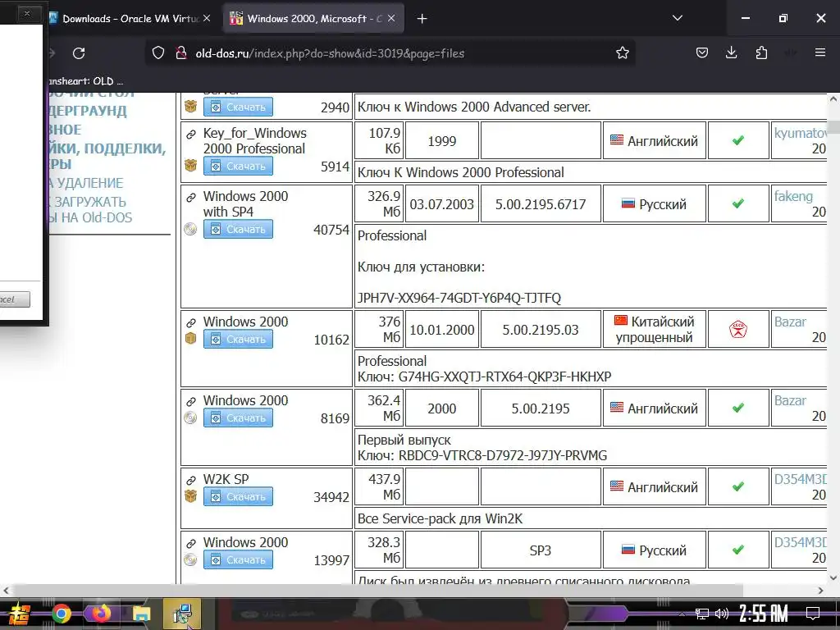The width and height of the screenshot is (840, 630).
Task: Click the US flag in the Key_for_Windows row
Action: [617, 140]
